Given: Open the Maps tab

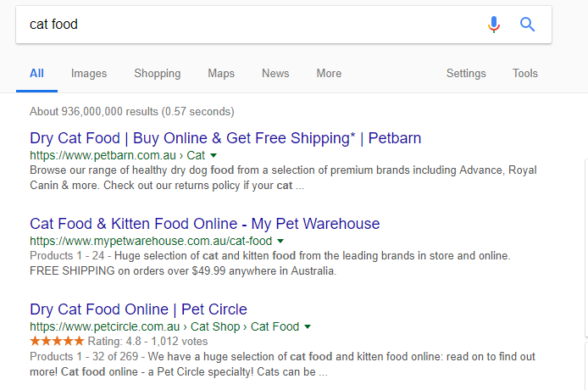Looking at the screenshot, I should (x=221, y=73).
